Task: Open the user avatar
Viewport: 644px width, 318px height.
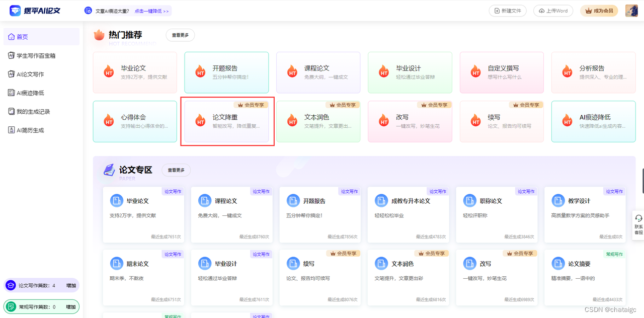Action: point(631,11)
